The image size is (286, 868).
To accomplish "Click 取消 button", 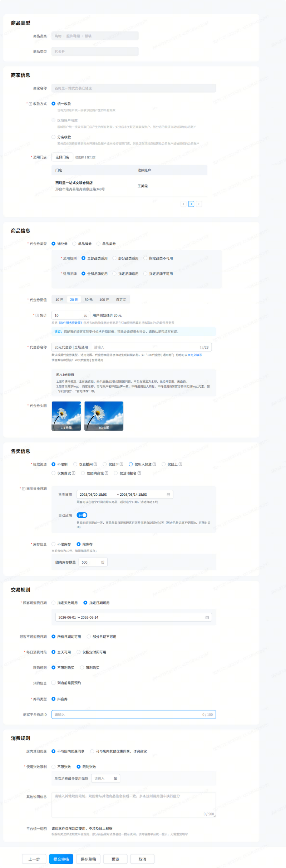I will pos(142,859).
